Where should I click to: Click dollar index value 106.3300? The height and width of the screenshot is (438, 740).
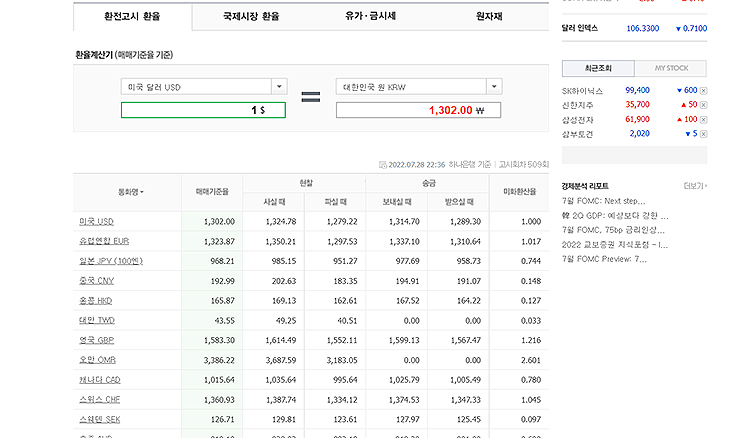(643, 28)
